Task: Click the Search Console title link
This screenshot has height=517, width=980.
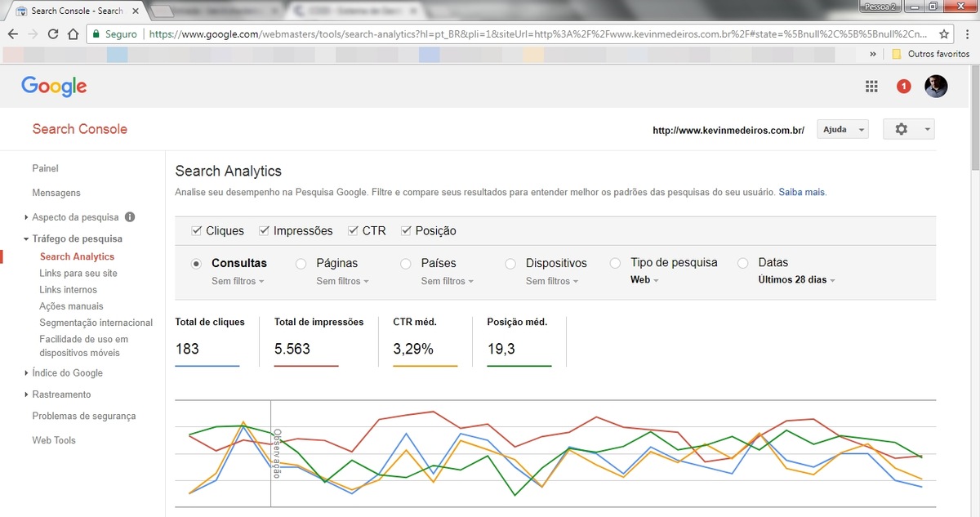Action: [80, 129]
